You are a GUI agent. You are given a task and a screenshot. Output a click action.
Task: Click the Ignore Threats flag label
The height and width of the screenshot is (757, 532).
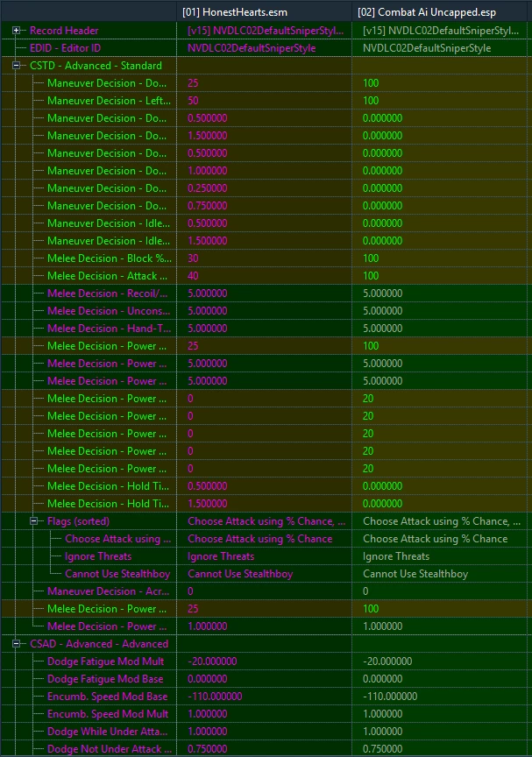(x=98, y=556)
